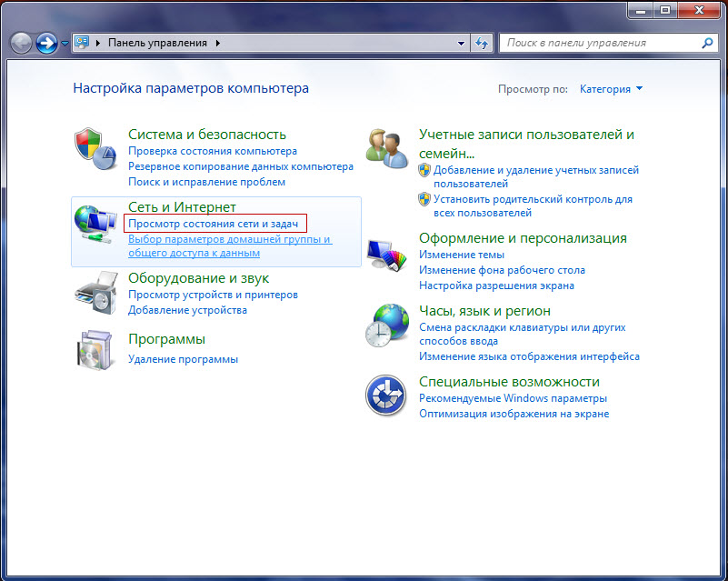Open the Категория view-by dropdown
The image size is (728, 581).
611,89
